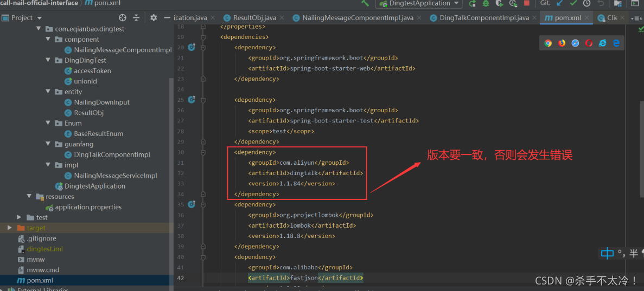Open pom.xml in Edge browser icon
This screenshot has height=291, width=644.
coord(616,43)
